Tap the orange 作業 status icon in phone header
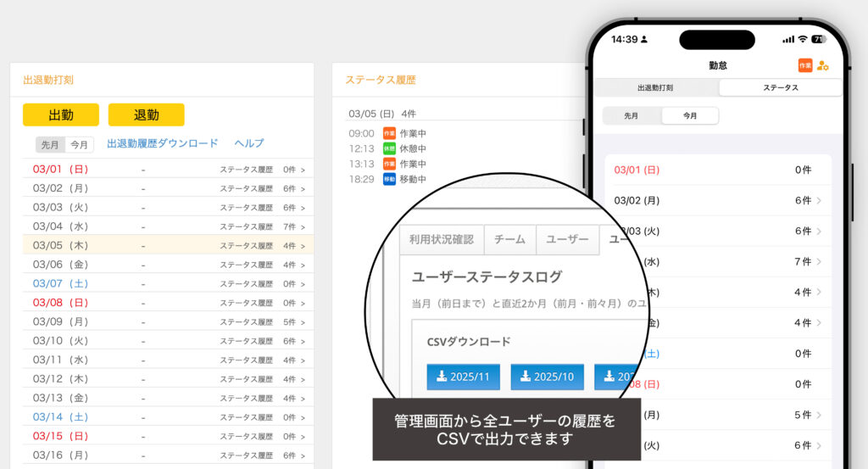 coord(804,65)
